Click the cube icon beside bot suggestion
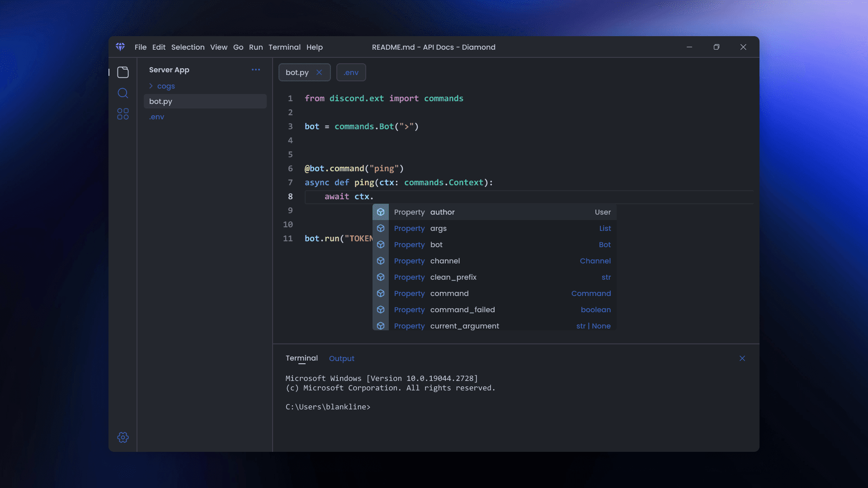Image resolution: width=868 pixels, height=488 pixels. coord(381,244)
